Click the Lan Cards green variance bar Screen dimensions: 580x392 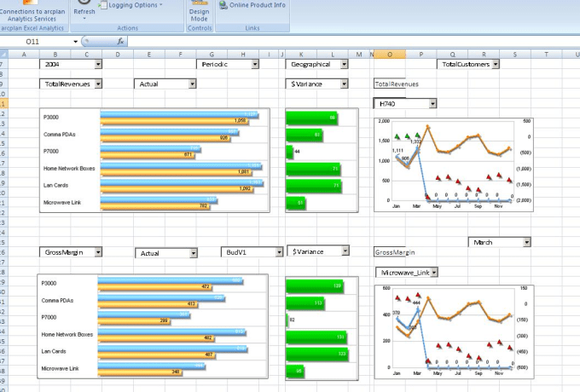(314, 186)
